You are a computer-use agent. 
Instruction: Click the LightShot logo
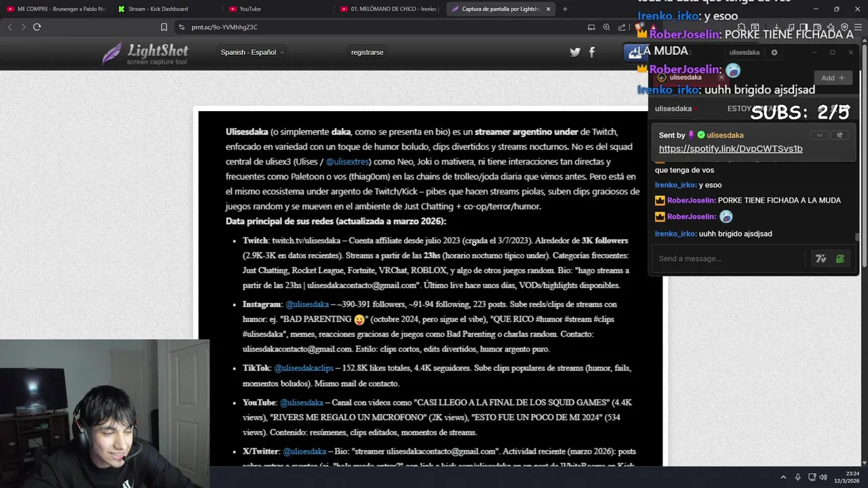[x=145, y=53]
